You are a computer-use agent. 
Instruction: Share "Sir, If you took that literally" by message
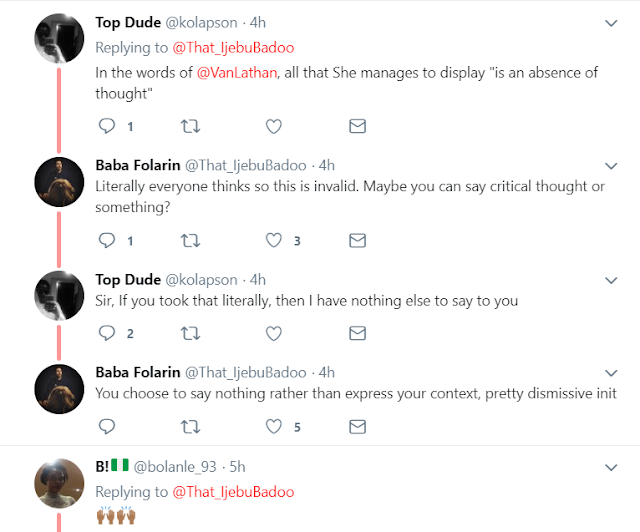tap(356, 333)
